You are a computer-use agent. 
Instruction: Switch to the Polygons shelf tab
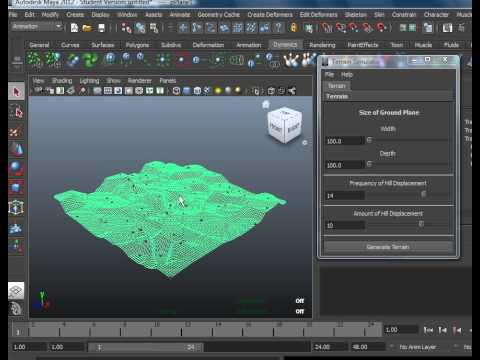pyautogui.click(x=137, y=45)
